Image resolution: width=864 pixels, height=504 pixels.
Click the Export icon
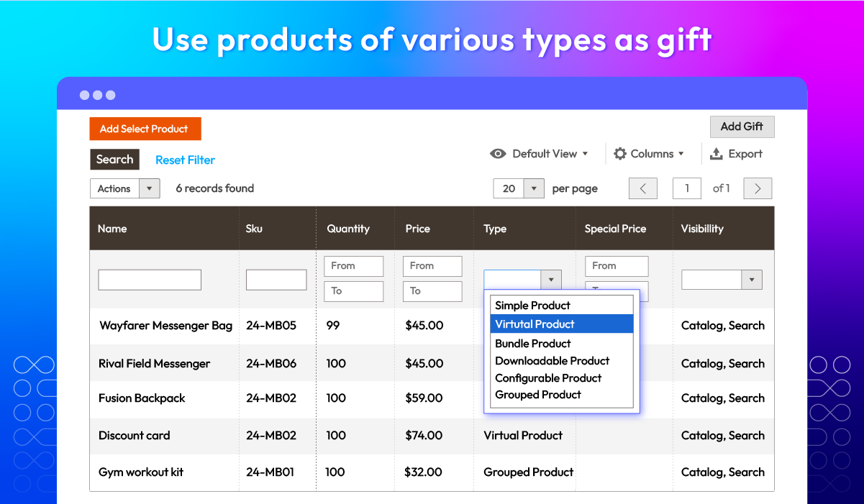(x=718, y=153)
